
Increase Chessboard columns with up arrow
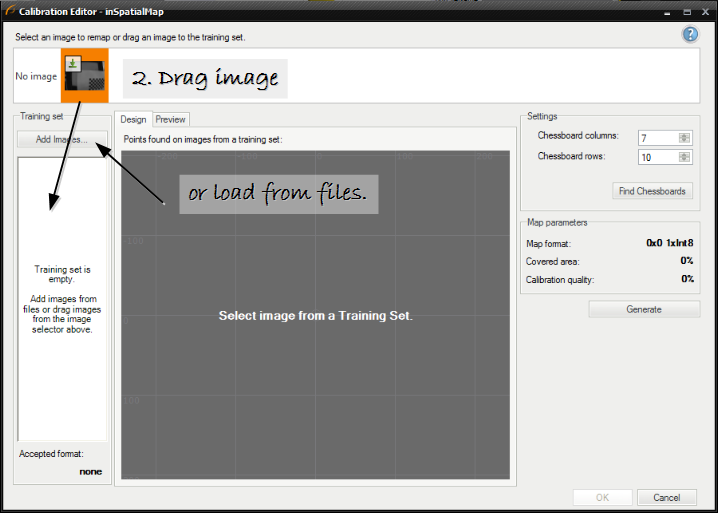coord(684,135)
